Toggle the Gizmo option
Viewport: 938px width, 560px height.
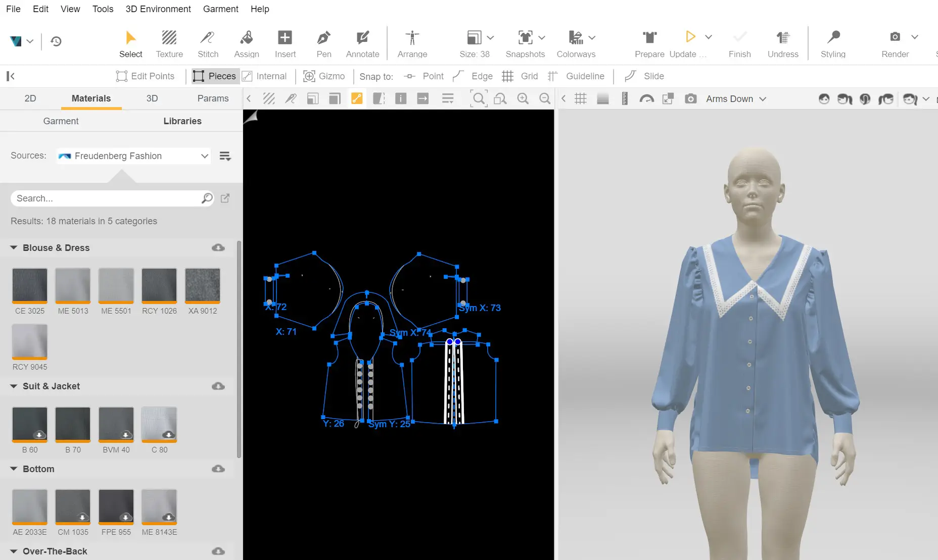pos(324,76)
